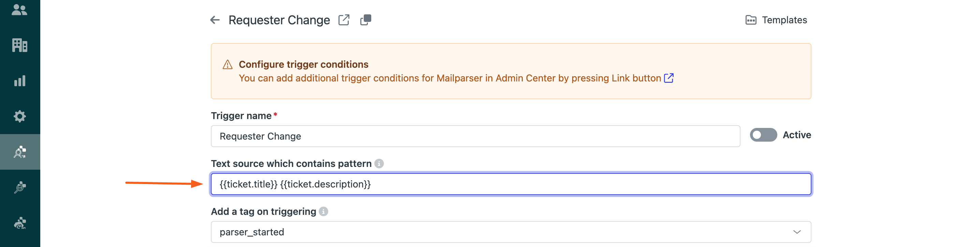
Task: Open trigger in new window icon
Action: point(344,20)
